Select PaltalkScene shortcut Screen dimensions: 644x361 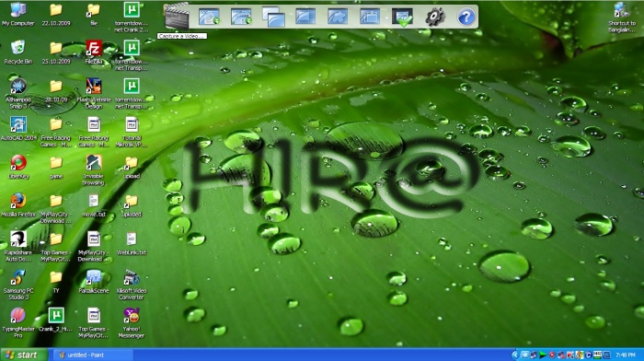point(94,282)
